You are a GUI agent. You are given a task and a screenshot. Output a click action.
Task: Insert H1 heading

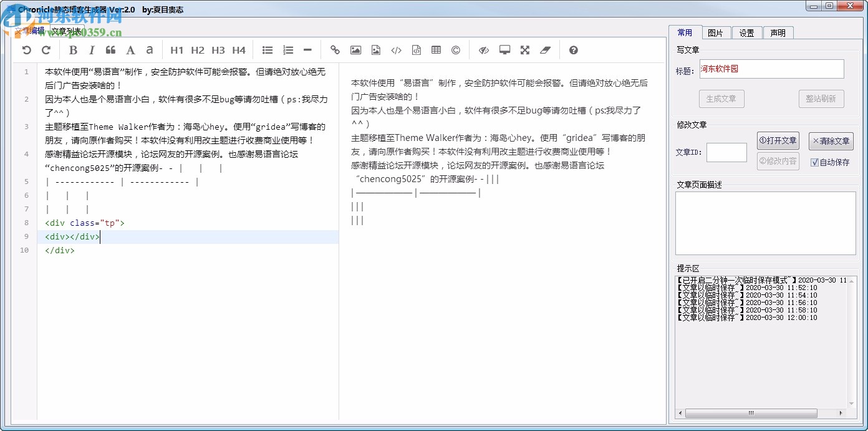coord(177,50)
